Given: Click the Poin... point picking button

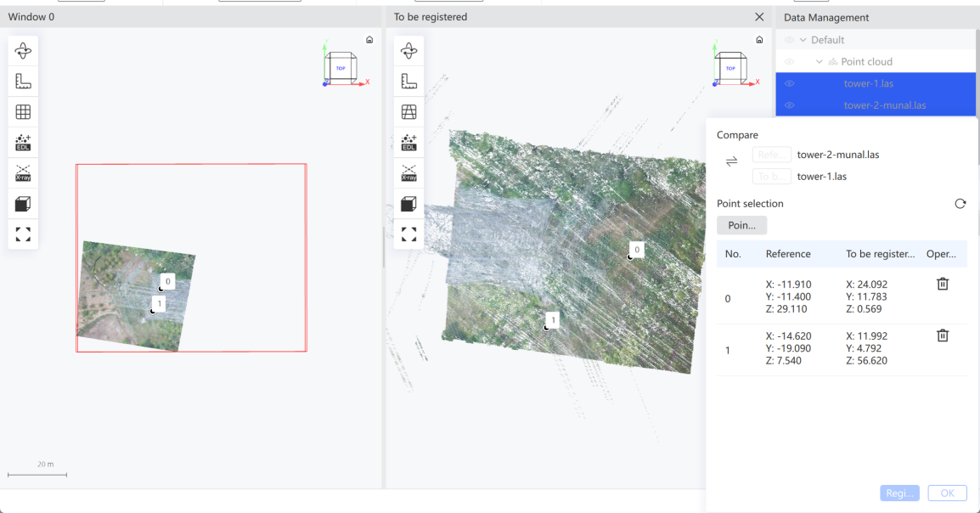Looking at the screenshot, I should [741, 226].
